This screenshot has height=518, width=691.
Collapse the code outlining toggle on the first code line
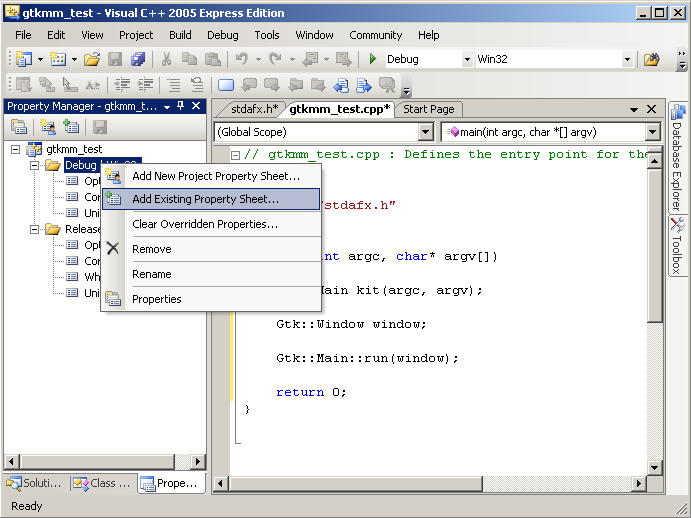coord(235,155)
